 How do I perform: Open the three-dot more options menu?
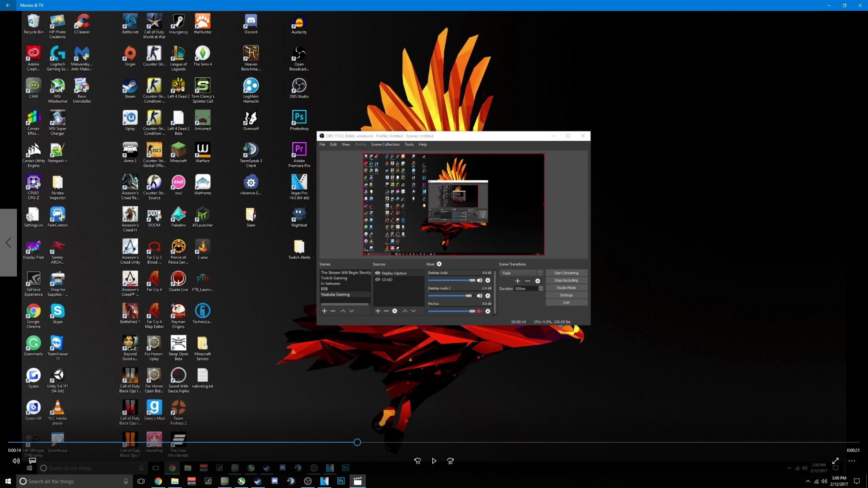click(852, 461)
